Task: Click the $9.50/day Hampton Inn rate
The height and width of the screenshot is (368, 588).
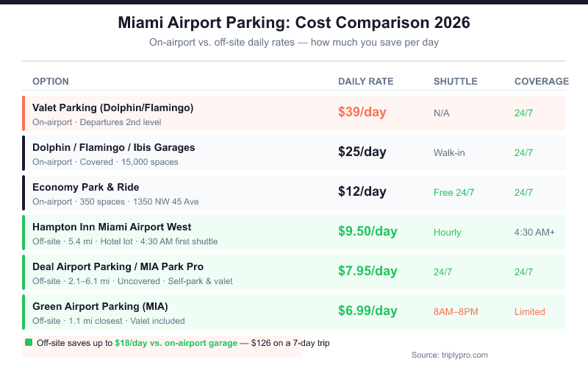Action: pyautogui.click(x=367, y=232)
